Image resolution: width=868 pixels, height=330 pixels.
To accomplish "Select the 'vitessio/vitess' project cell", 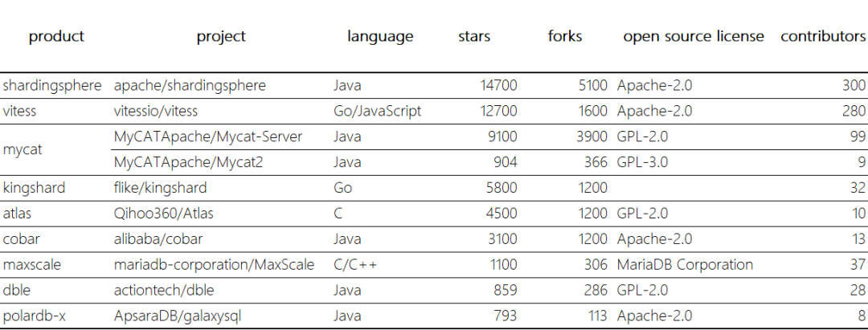I will pos(156,111).
